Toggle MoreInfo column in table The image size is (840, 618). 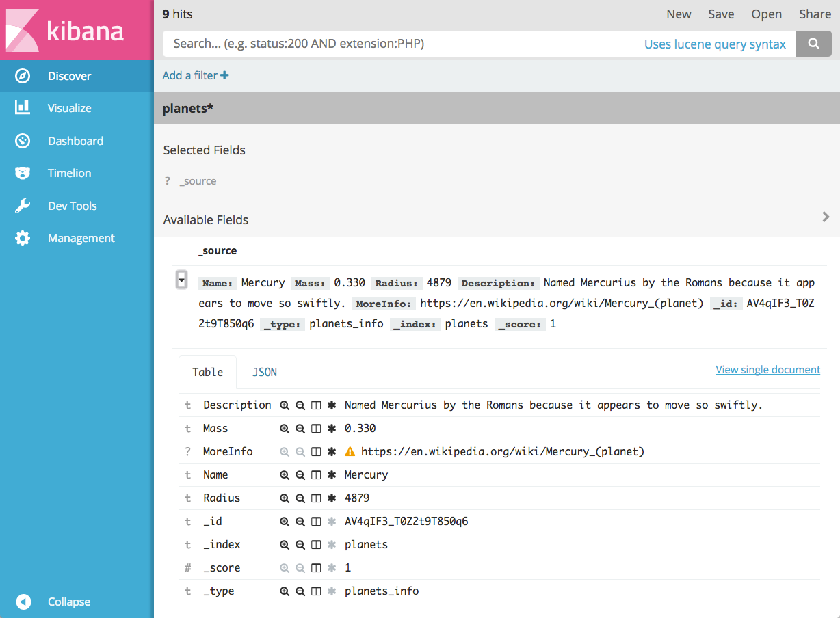[x=316, y=452]
